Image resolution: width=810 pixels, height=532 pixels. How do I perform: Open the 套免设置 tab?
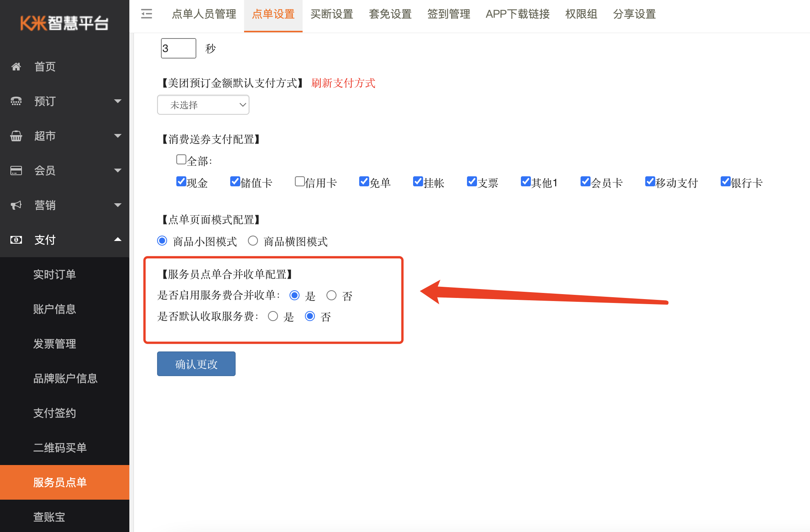(x=390, y=14)
